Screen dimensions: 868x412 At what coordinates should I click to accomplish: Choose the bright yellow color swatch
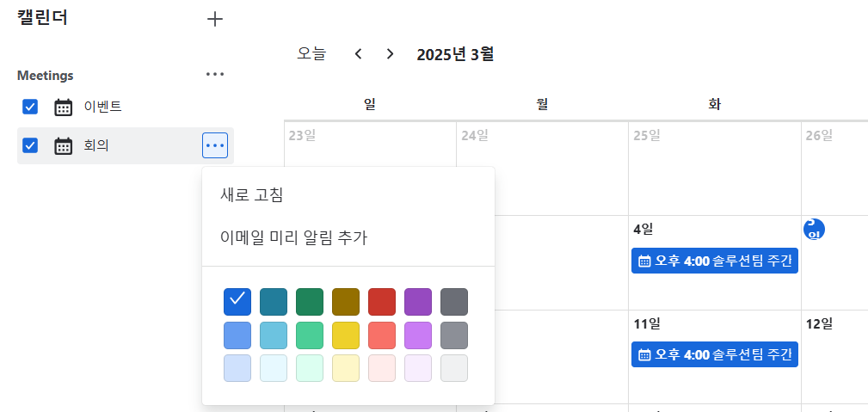click(x=346, y=335)
